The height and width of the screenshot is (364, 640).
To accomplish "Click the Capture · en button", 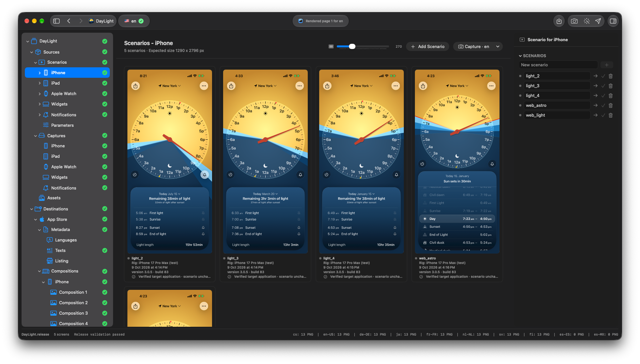I will [473, 46].
